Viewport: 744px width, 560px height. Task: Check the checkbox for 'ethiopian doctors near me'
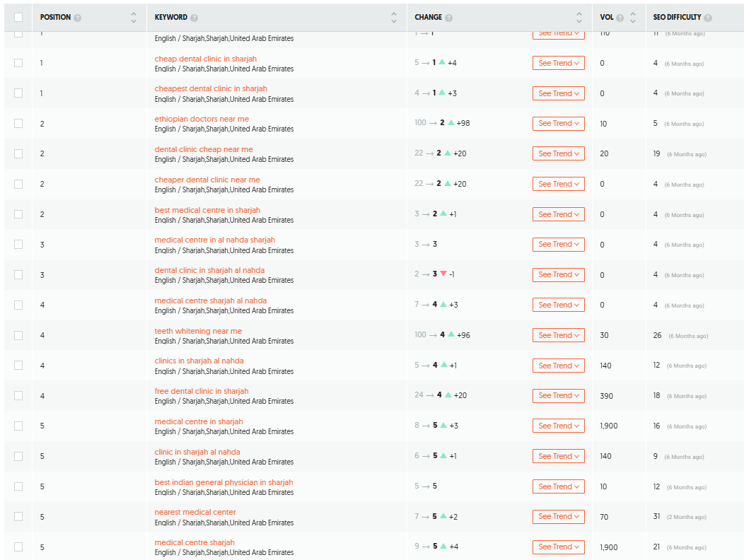18,123
